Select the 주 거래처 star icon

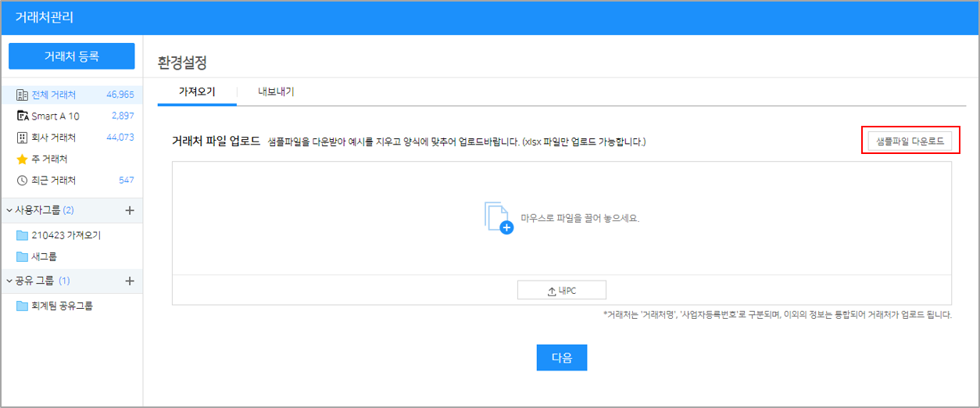click(22, 159)
